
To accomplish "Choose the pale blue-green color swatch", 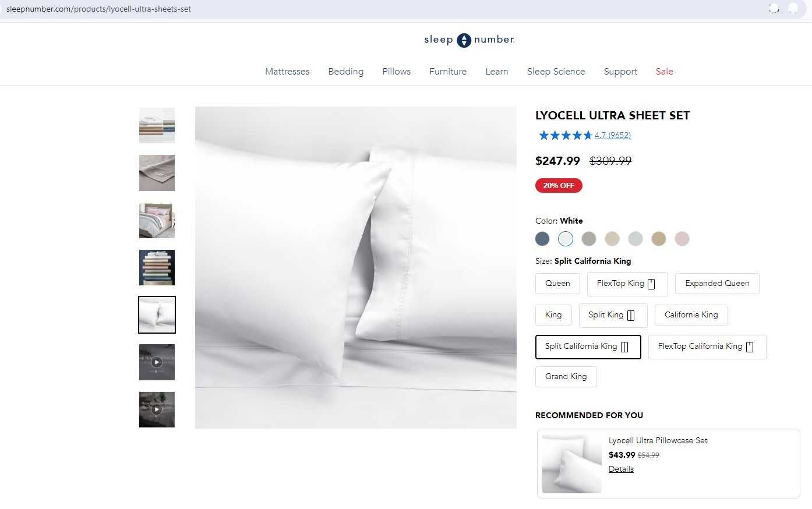I will [x=636, y=239].
